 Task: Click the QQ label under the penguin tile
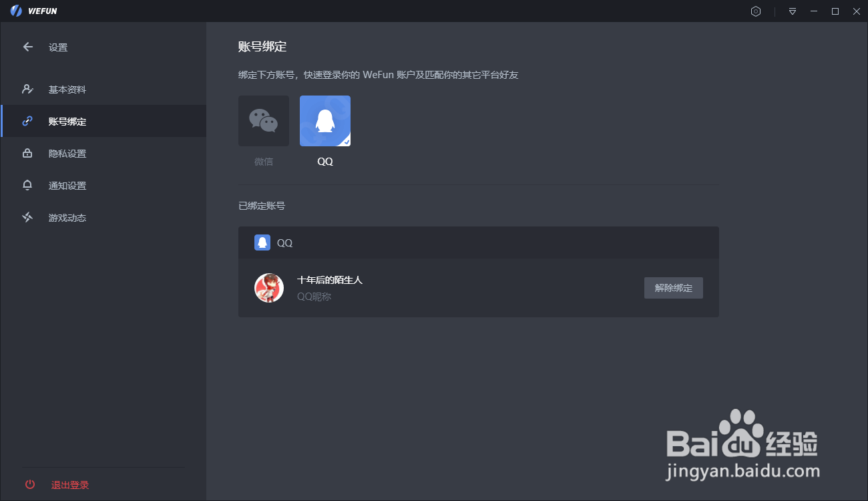[x=325, y=162]
